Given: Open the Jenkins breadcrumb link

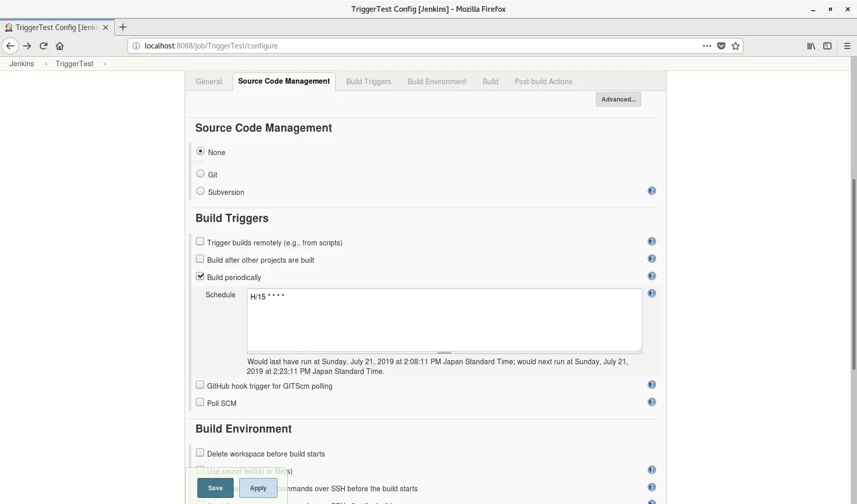Looking at the screenshot, I should pos(22,64).
